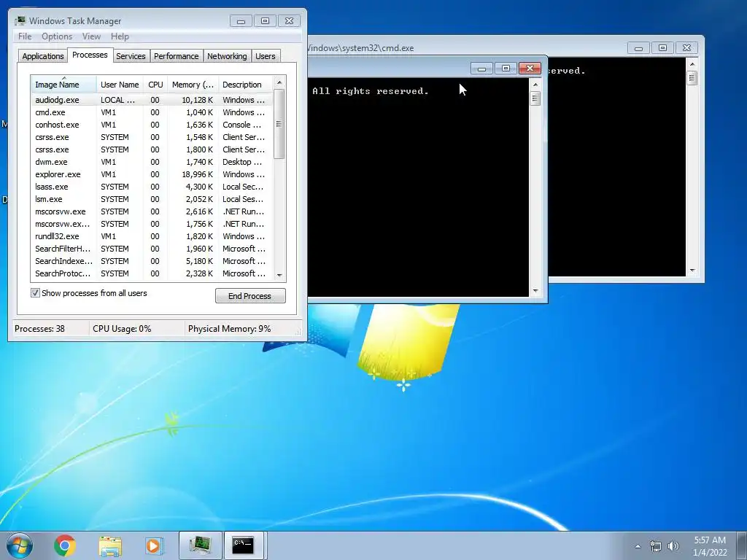This screenshot has height=560, width=747.
Task: Open the Options menu in Task Manager
Action: (57, 36)
